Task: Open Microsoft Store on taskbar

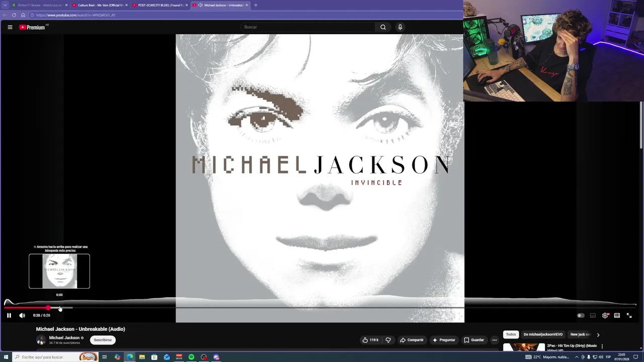Action: (x=154, y=357)
